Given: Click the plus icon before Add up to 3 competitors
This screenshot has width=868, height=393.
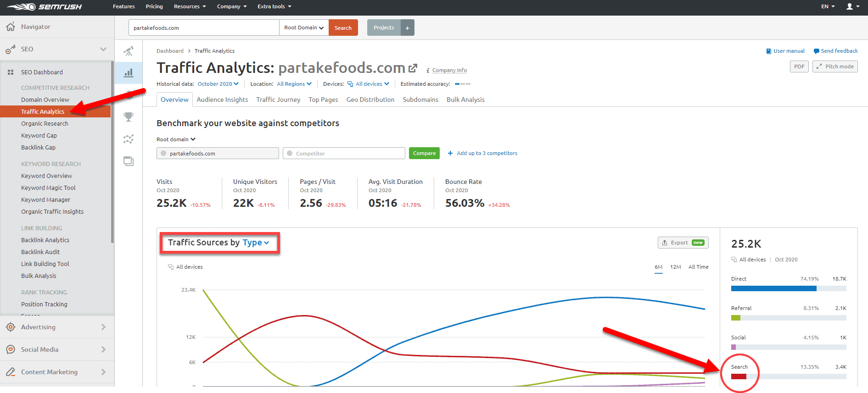Looking at the screenshot, I should 450,153.
